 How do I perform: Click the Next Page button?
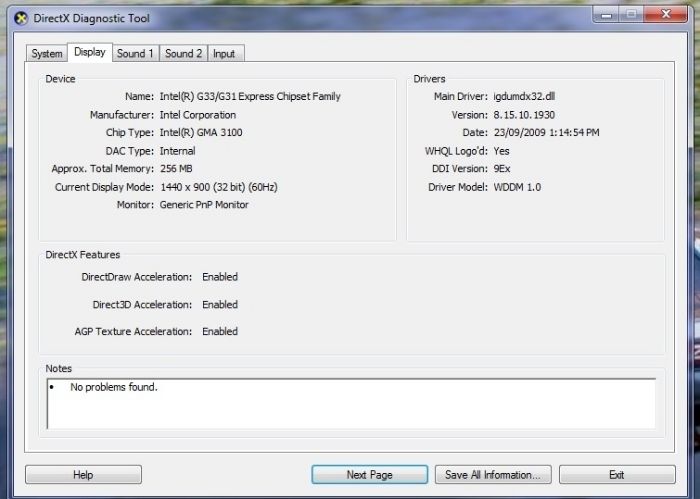click(370, 474)
